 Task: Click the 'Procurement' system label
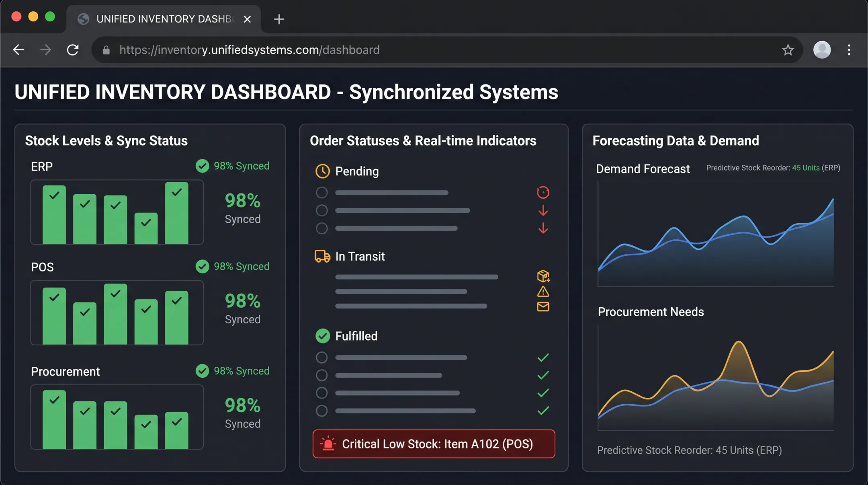(65, 372)
